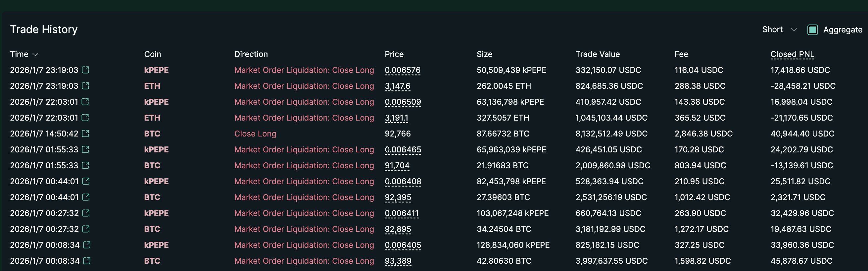The width and height of the screenshot is (868, 271).
Task: Select the BTC coin at 14:50:42
Action: click(152, 134)
